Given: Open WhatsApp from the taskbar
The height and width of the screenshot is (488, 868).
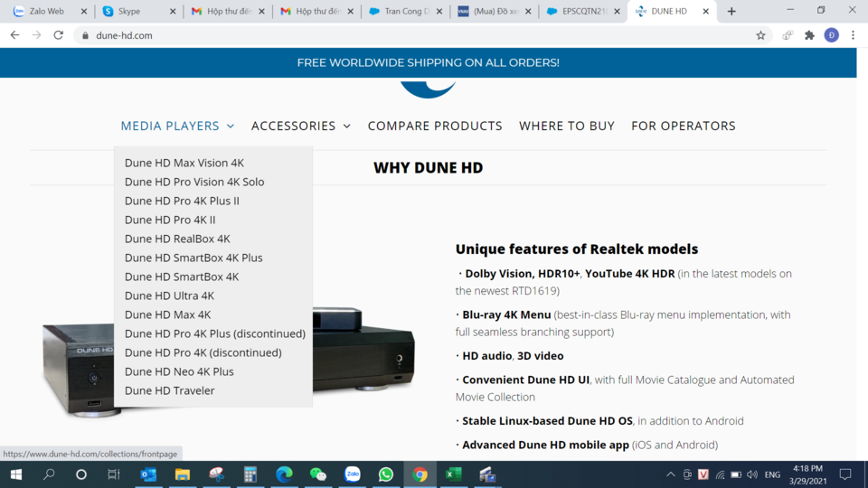Looking at the screenshot, I should (x=386, y=474).
